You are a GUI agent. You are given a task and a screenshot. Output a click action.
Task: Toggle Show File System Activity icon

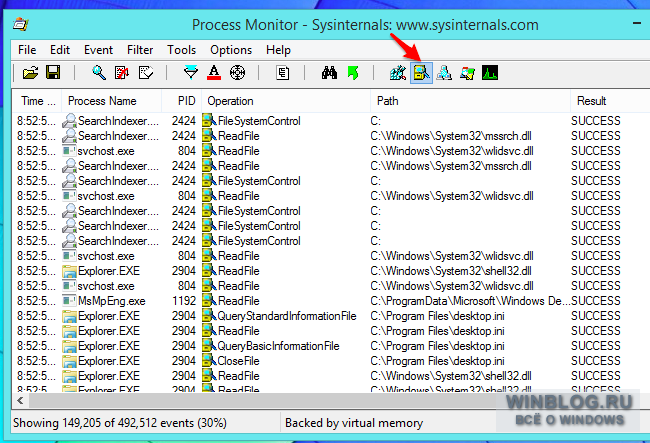point(421,73)
